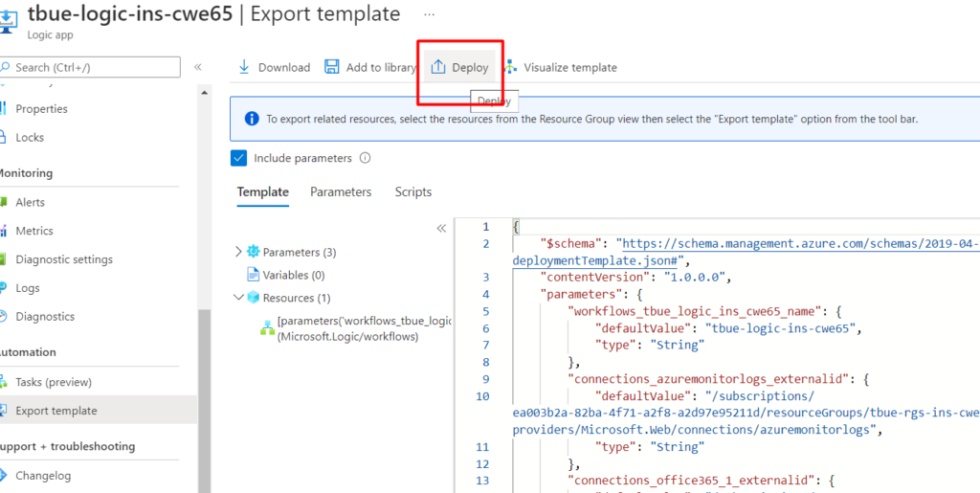
Task: Click the blue info icon in banner
Action: pyautogui.click(x=252, y=118)
